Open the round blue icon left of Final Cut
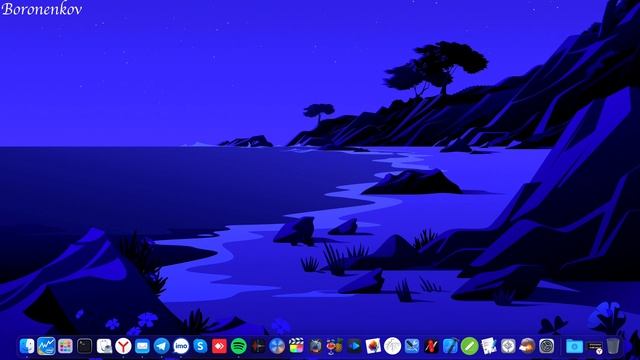This screenshot has height=360, width=640. click(x=277, y=346)
